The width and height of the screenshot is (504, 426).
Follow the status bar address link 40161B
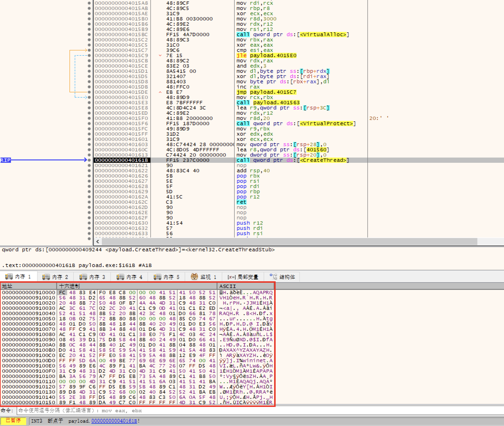[x=114, y=421]
